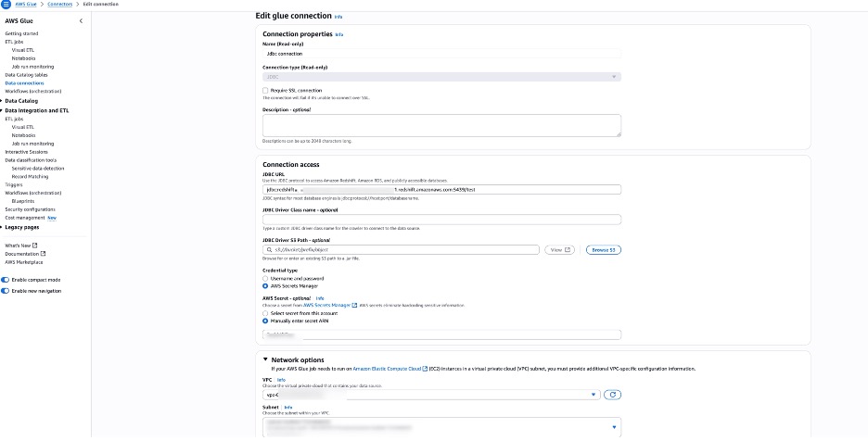This screenshot has height=441, width=868.
Task: Click search icon in S3 path field
Action: 269,250
